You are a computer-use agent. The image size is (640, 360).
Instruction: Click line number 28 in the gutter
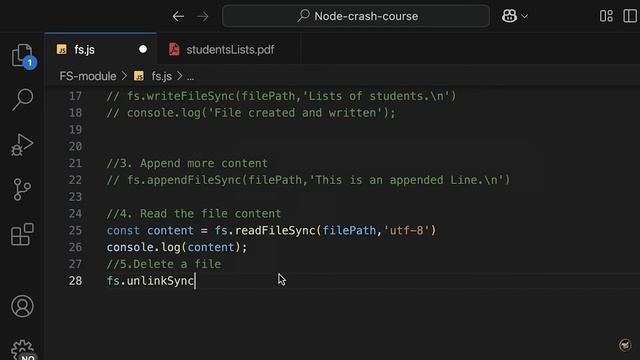(75, 281)
